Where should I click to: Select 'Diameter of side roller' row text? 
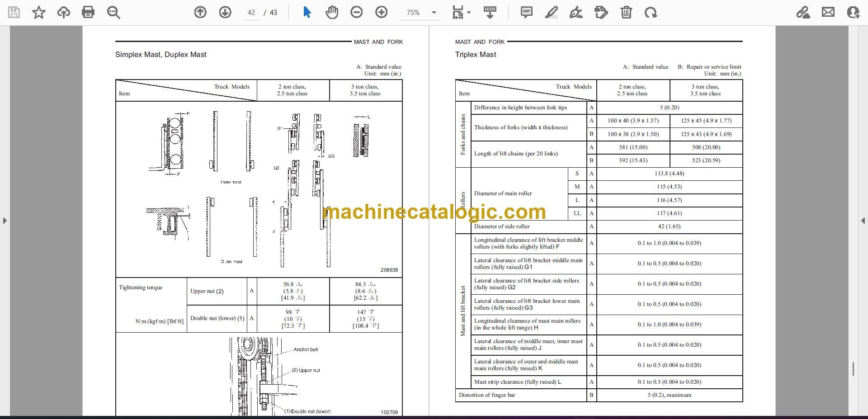(x=502, y=226)
